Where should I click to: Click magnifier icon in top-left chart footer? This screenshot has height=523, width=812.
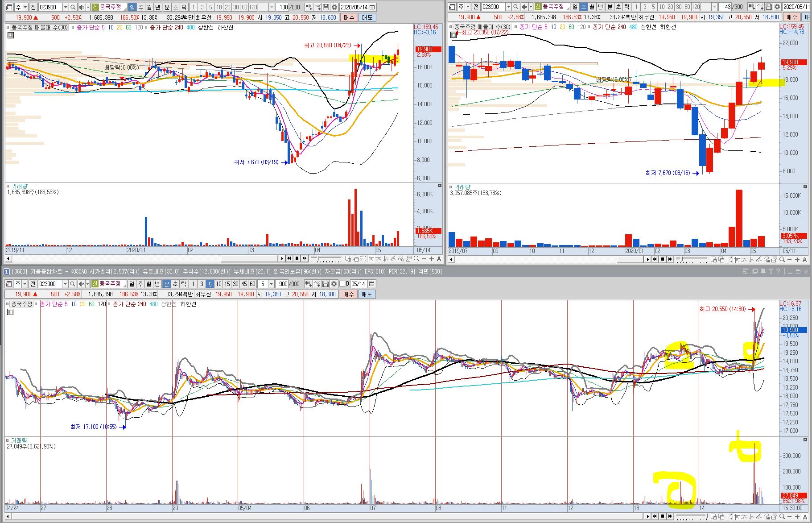[x=416, y=258]
